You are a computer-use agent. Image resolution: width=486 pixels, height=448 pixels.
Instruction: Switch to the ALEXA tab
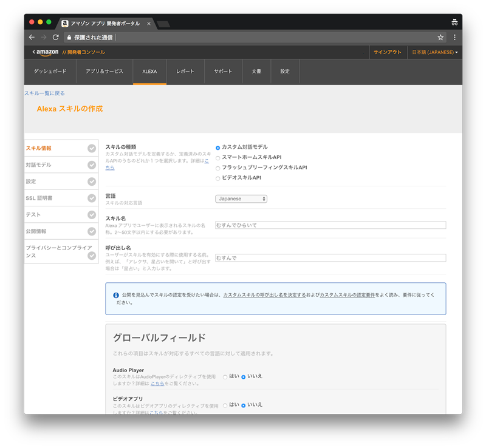click(150, 71)
